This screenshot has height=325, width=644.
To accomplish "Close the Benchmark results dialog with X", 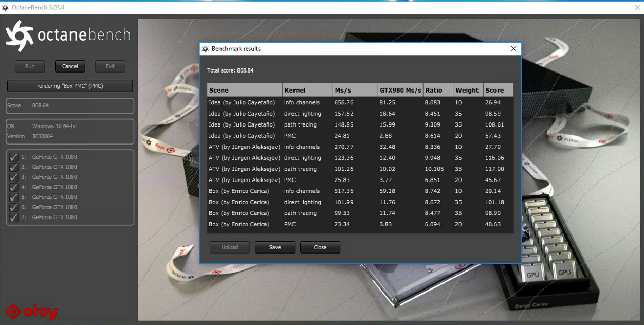I will pos(513,49).
